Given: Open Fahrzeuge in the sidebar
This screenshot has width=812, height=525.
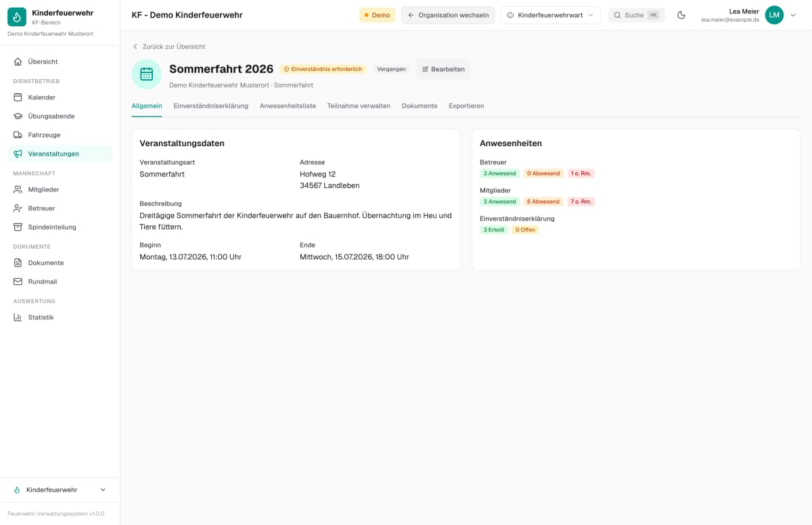Looking at the screenshot, I should (60, 135).
